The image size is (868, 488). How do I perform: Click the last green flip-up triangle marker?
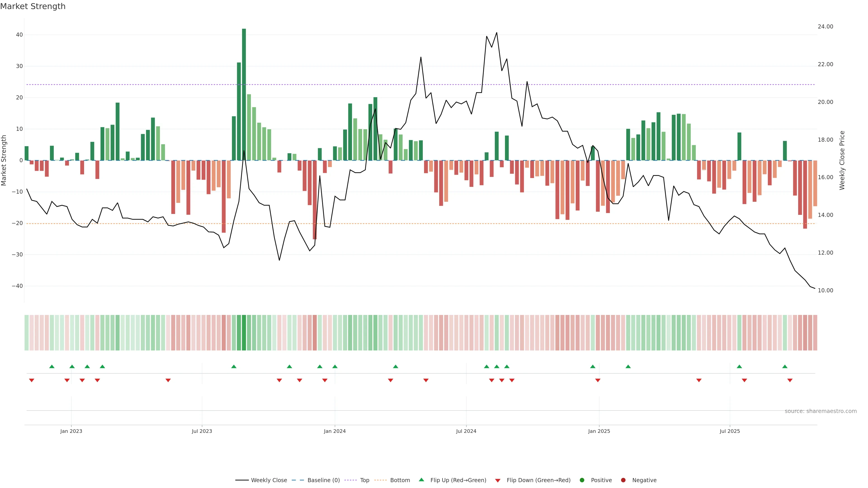tap(785, 366)
